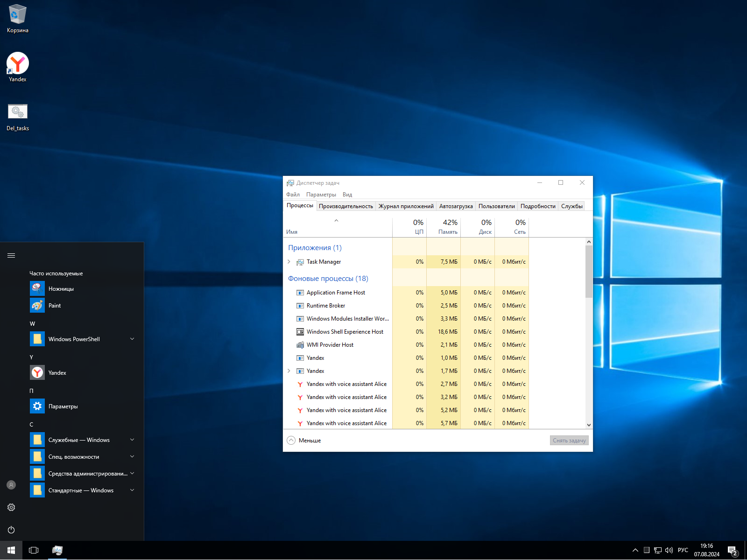Expand Служебные — Windows folder
Screen dimensions: 747x560
(132, 440)
